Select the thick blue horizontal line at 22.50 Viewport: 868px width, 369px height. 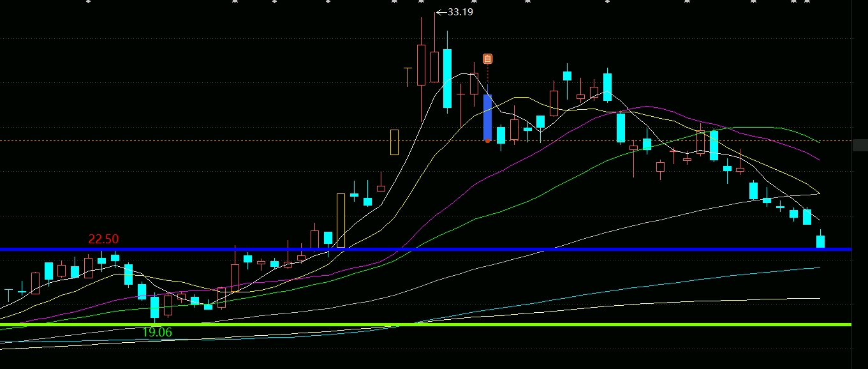pos(425,249)
